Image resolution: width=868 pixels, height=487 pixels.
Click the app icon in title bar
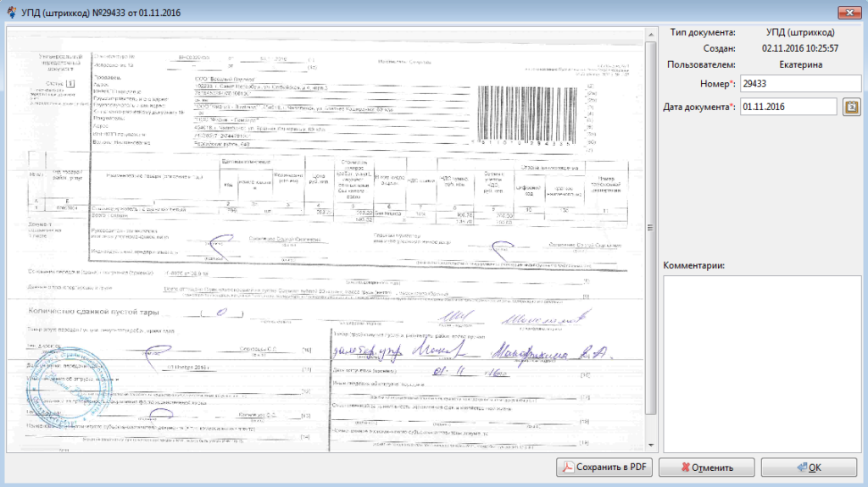10,10
